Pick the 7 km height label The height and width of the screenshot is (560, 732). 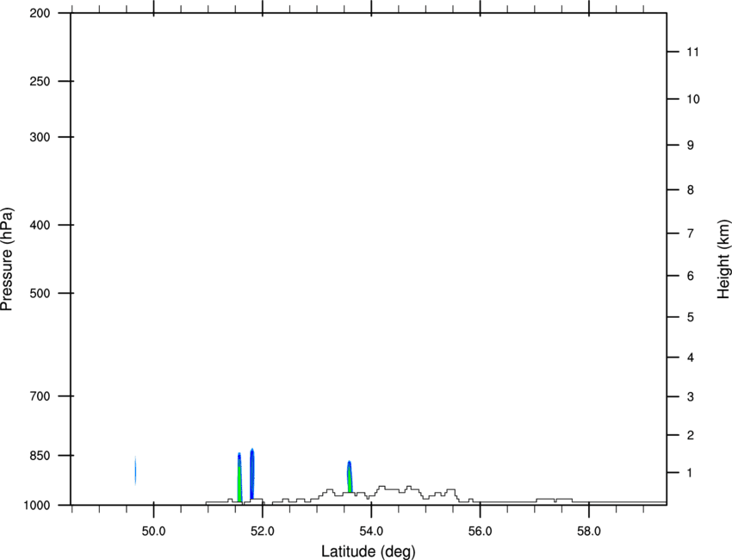pos(691,233)
